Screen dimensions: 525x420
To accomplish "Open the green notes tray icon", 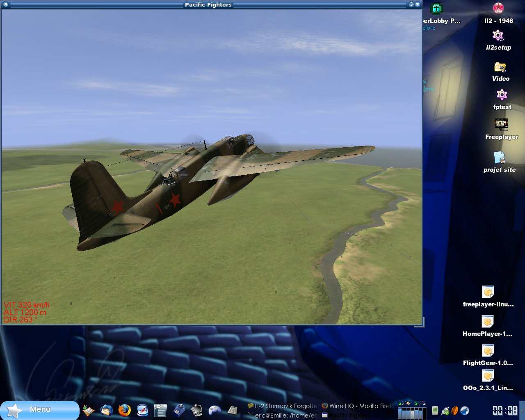I will [x=435, y=410].
